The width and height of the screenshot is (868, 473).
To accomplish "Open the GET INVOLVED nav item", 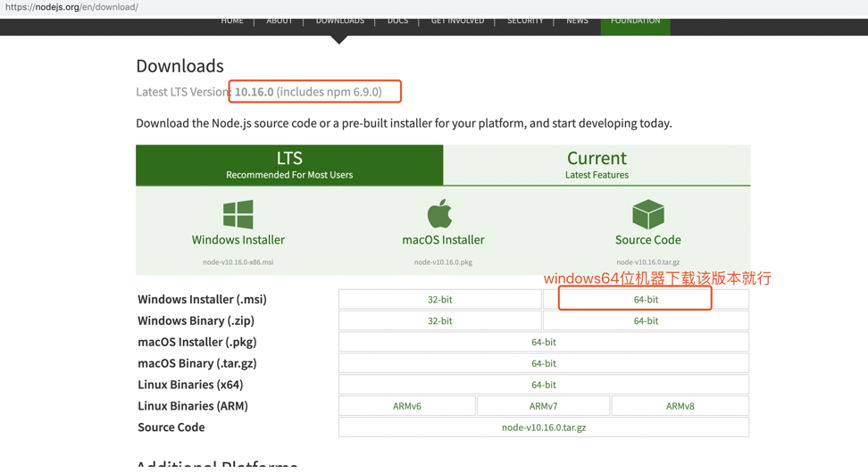I will coord(457,21).
